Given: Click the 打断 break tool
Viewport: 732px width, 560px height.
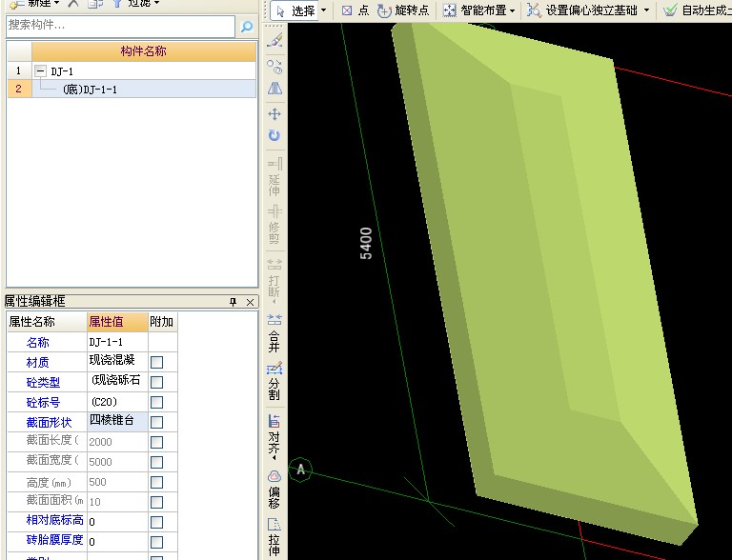Looking at the screenshot, I should tap(274, 279).
